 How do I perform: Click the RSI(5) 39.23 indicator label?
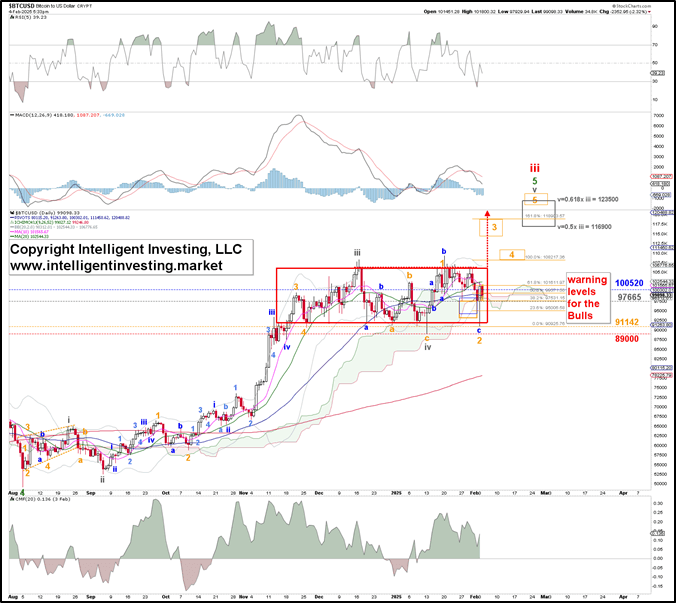click(x=28, y=17)
